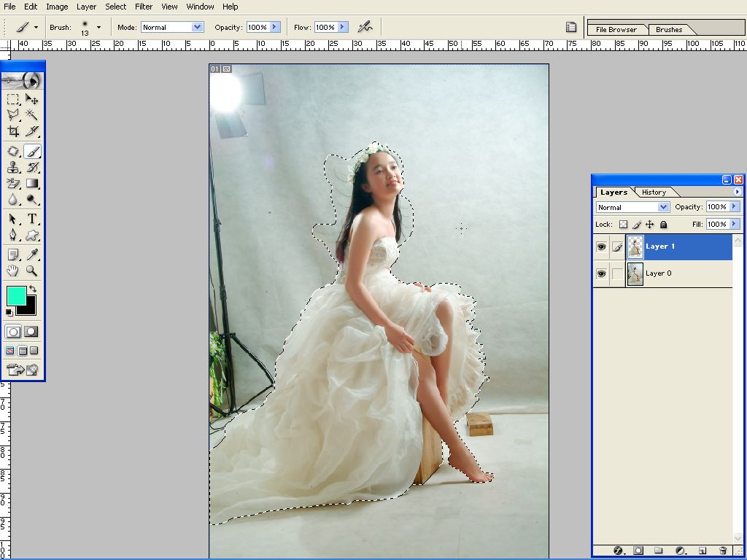Click the Hand tool
Viewport: 747px width, 560px height.
coord(13,271)
